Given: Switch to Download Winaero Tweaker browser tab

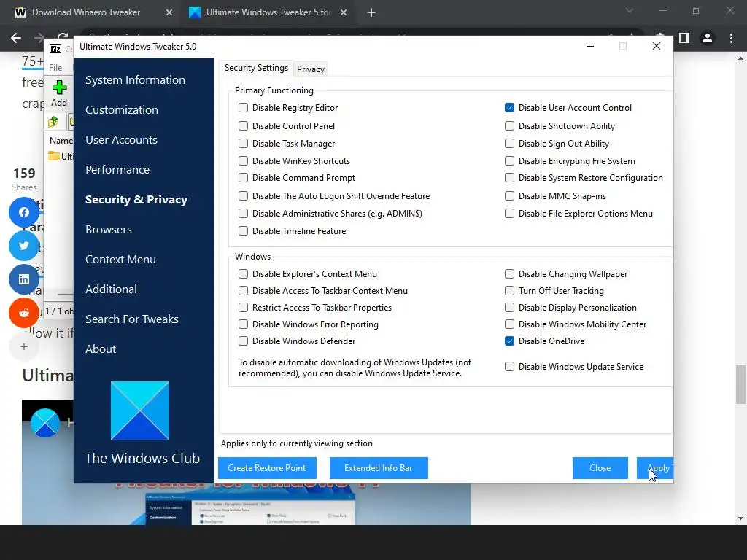Looking at the screenshot, I should (86, 12).
